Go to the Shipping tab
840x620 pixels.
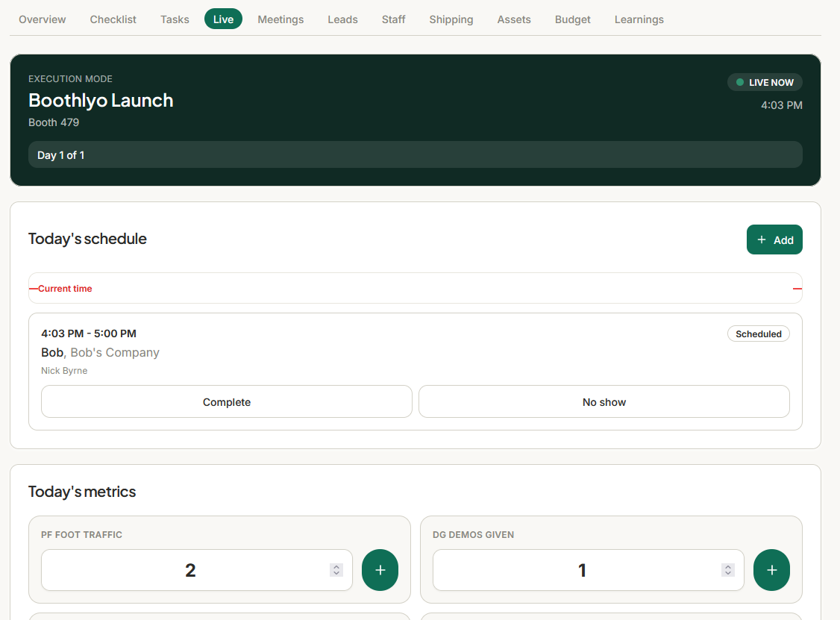451,19
